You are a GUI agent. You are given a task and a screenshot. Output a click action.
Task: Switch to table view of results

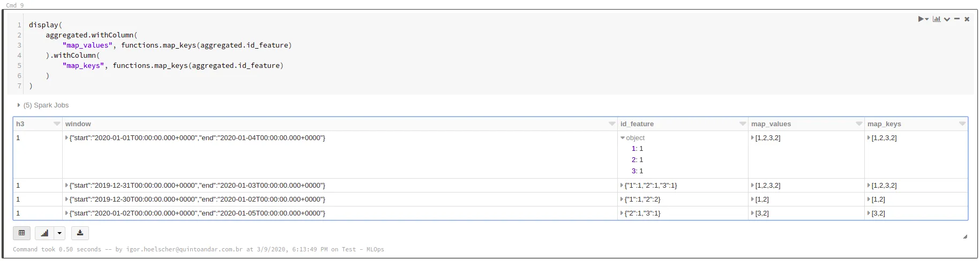(x=21, y=233)
